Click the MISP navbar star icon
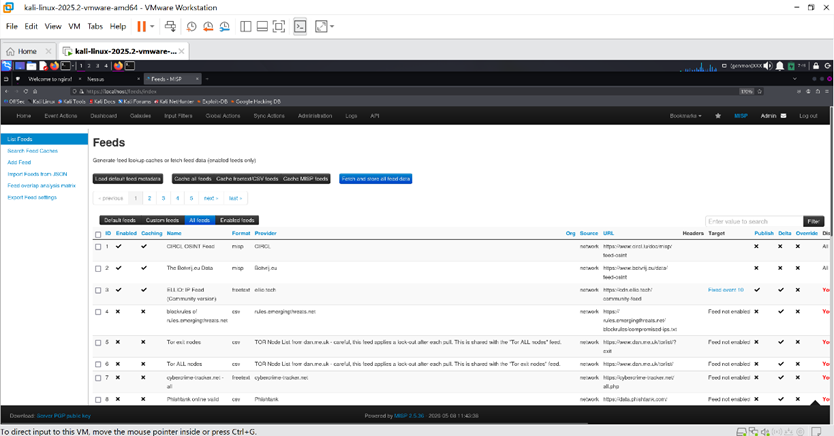The image size is (834, 436). coord(718,115)
